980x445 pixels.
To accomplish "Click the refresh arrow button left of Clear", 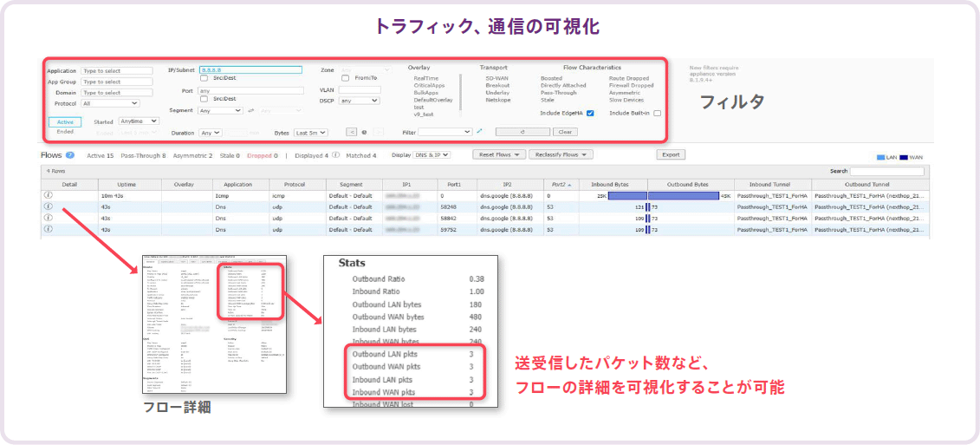I will click(x=522, y=132).
